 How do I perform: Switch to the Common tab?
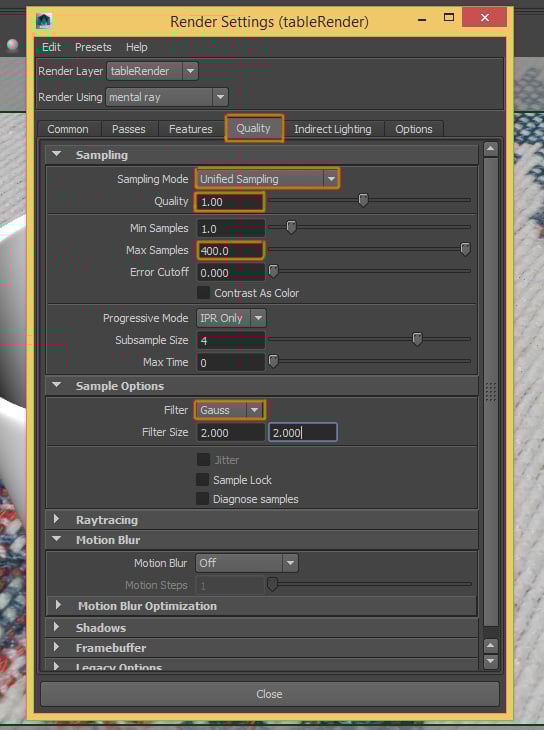(x=68, y=129)
